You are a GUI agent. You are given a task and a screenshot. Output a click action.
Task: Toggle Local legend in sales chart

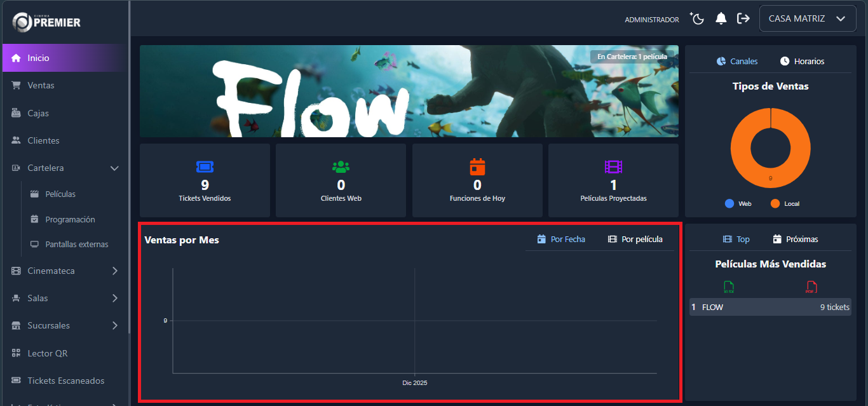[x=784, y=204]
